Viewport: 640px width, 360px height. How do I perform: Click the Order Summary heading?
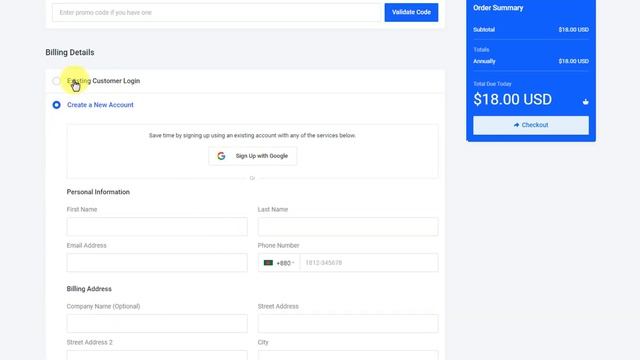[x=498, y=8]
